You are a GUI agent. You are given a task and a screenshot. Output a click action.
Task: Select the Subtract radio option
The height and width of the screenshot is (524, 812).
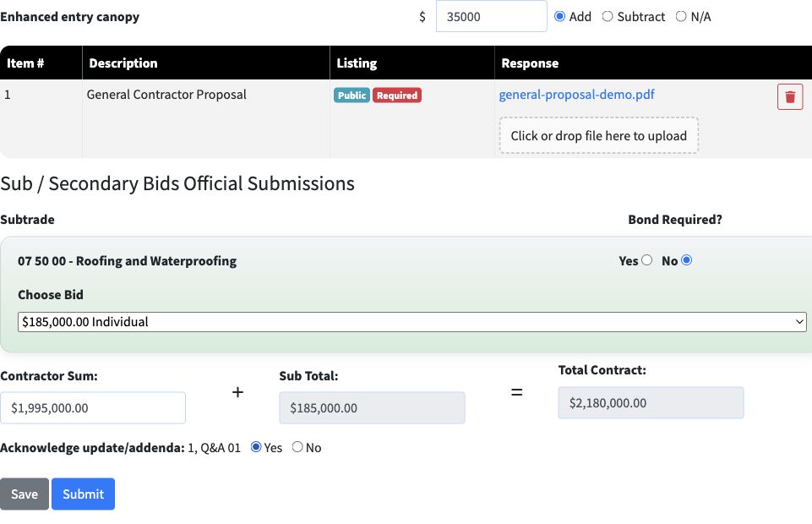tap(608, 17)
